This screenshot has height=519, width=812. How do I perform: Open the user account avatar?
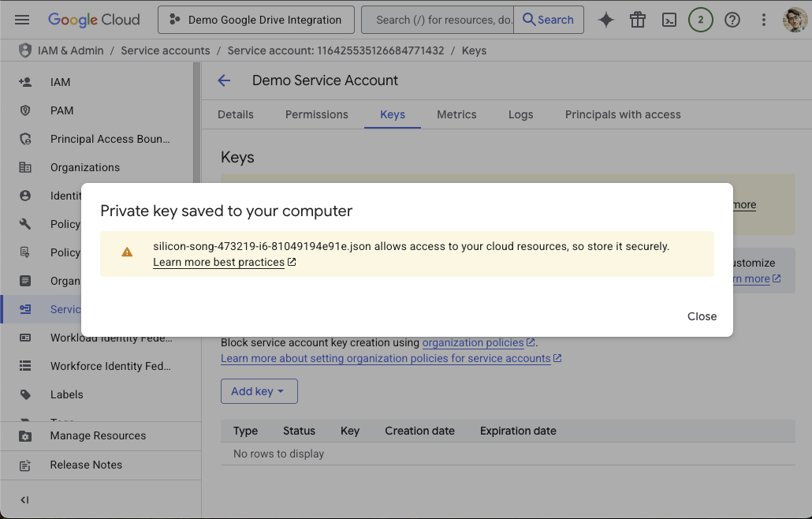tap(795, 20)
